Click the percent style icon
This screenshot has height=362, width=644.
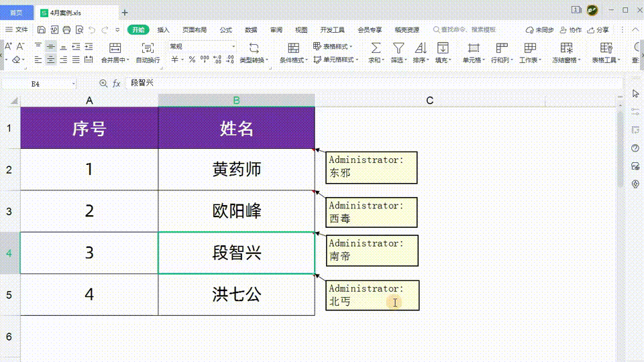192,60
